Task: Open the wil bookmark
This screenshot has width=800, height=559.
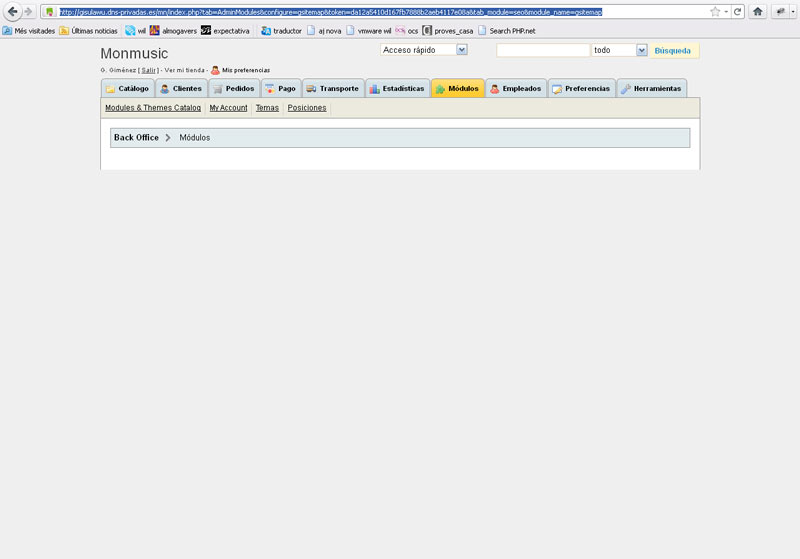Action: pos(136,31)
